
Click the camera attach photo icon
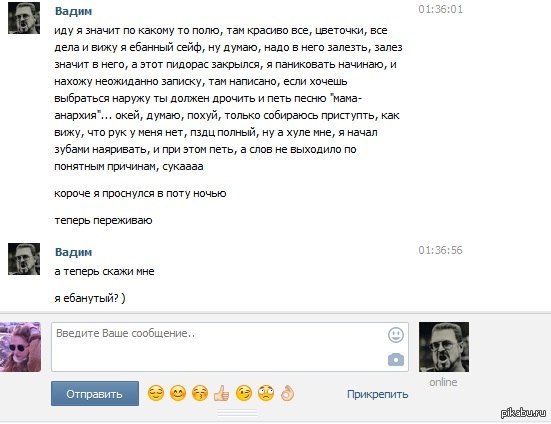click(396, 360)
